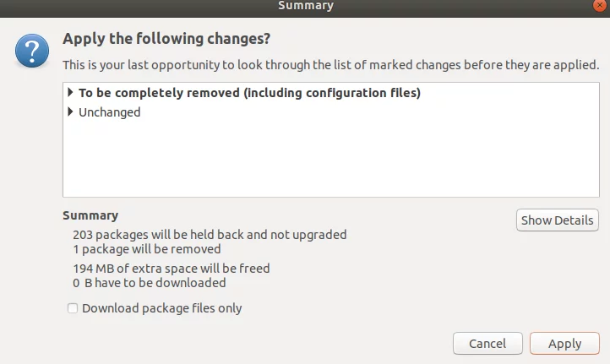Click the 'Download package files only' label text

[161, 308]
